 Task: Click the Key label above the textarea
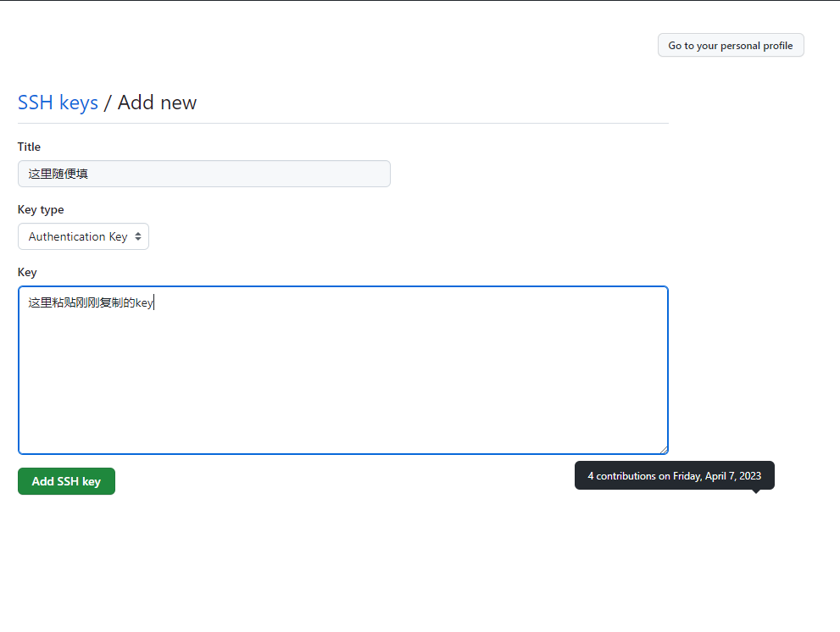[x=27, y=272]
